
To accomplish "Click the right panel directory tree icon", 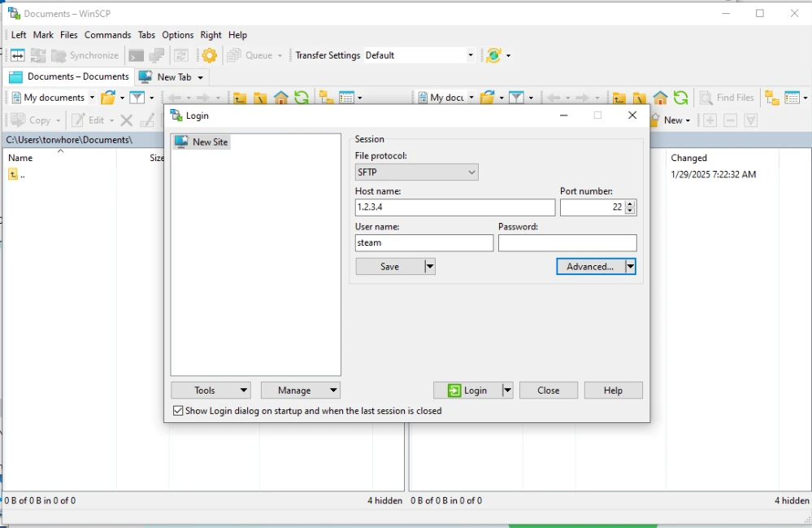I will coord(771,98).
